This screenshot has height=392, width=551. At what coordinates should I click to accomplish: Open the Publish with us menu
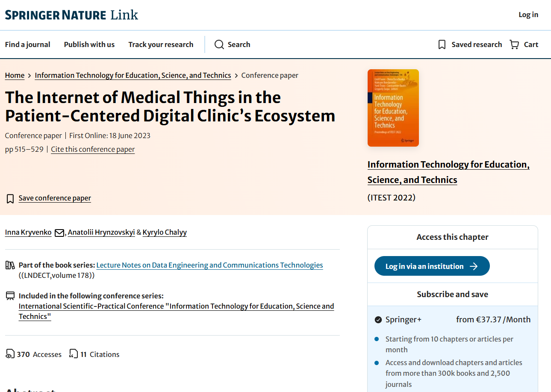point(89,44)
